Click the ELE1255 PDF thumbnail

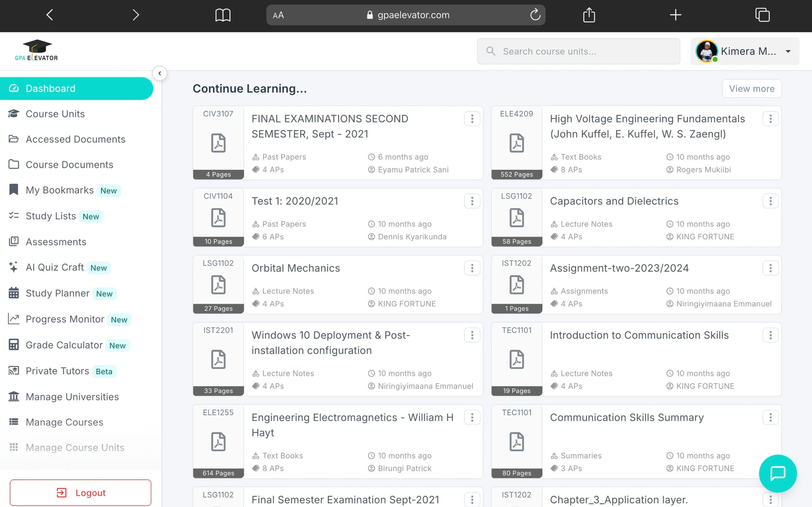(218, 441)
